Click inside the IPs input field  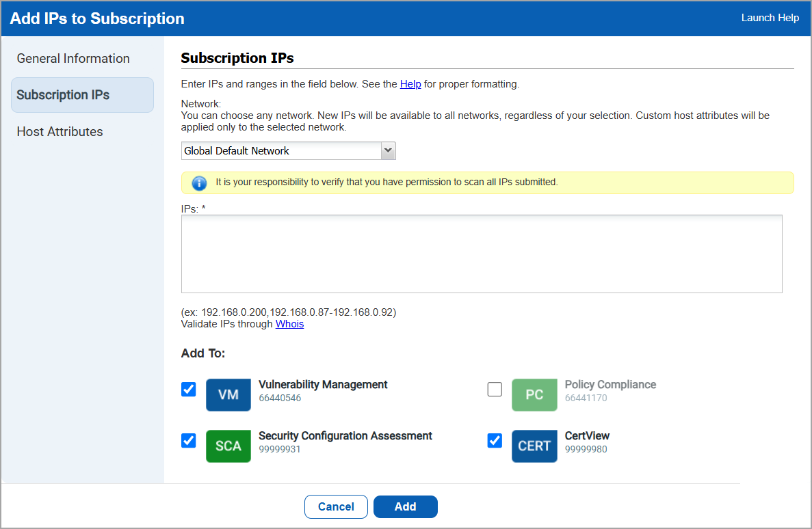coord(481,253)
